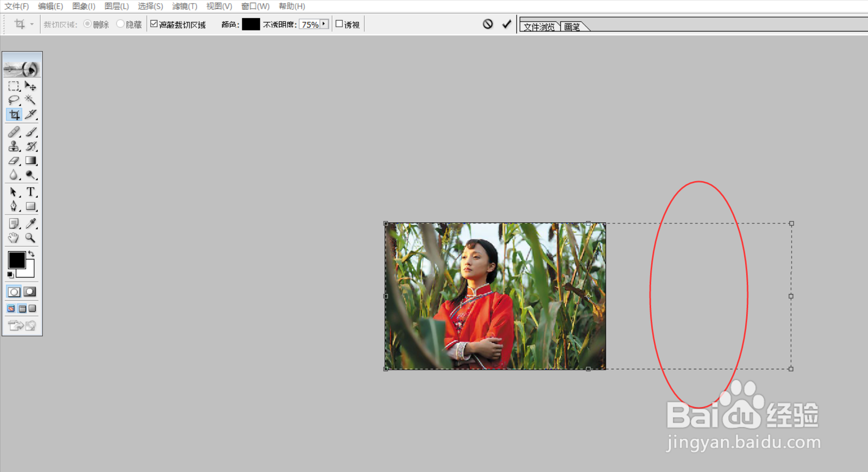Select the Eraser tool
The height and width of the screenshot is (472, 868).
[14, 161]
